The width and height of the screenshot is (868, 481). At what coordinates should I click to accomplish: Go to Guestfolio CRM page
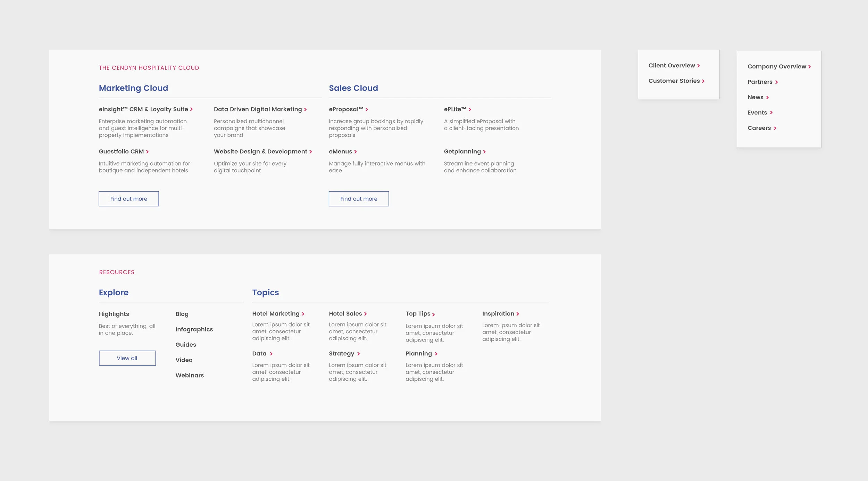click(x=124, y=152)
